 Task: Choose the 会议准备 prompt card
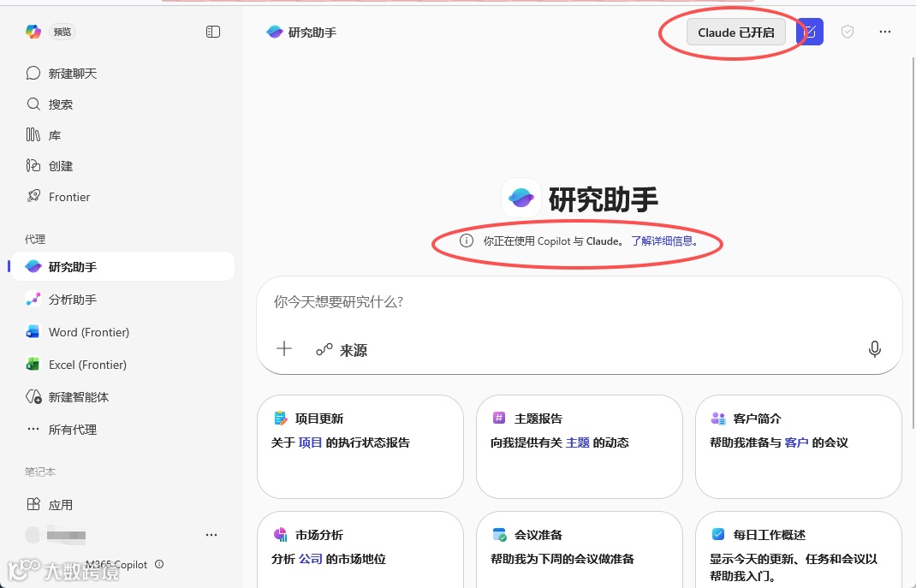pyautogui.click(x=580, y=549)
